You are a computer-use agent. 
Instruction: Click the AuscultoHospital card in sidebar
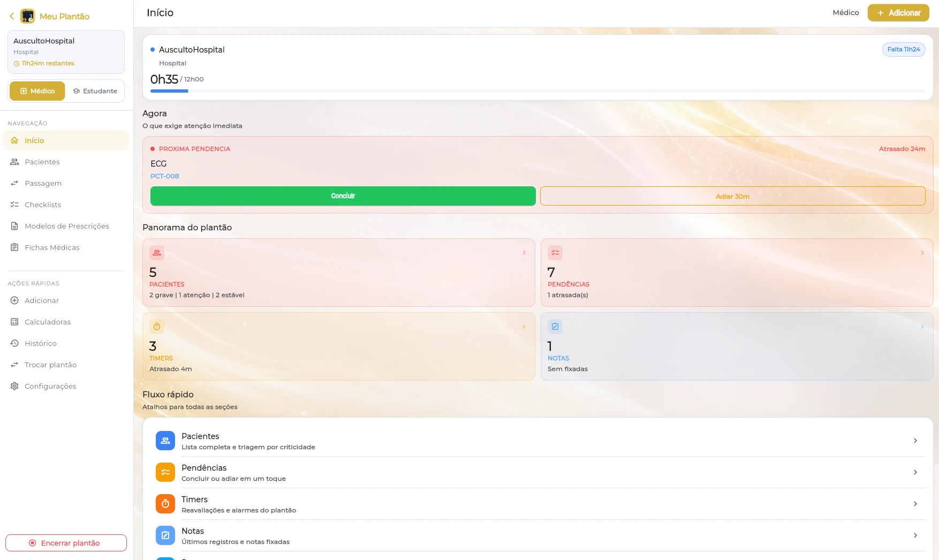66,52
